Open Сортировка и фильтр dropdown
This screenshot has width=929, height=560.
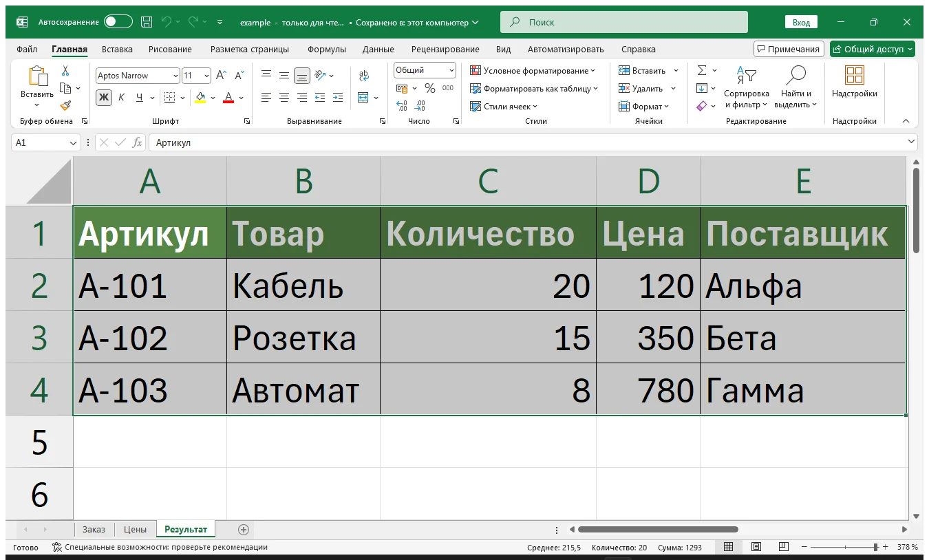pos(746,87)
